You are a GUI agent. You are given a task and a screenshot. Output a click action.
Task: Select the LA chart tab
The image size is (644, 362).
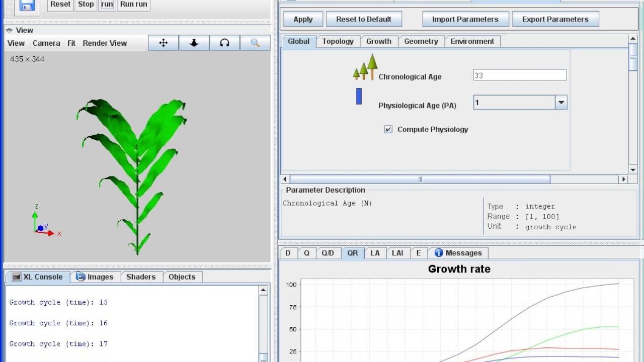pos(375,253)
